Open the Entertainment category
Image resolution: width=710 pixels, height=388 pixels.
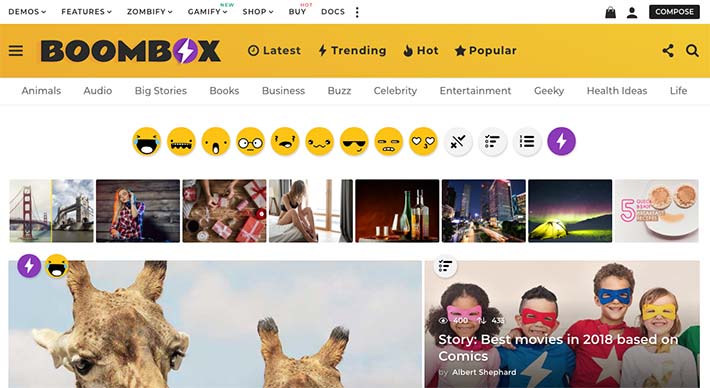point(475,91)
